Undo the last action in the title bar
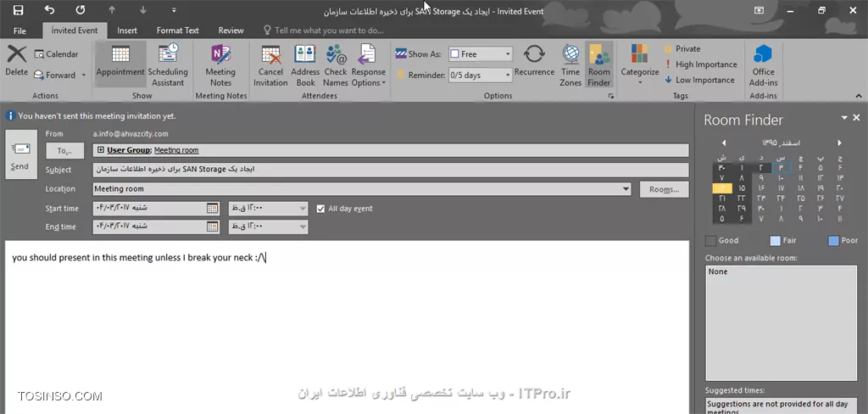The height and width of the screenshot is (414, 868). click(x=49, y=10)
